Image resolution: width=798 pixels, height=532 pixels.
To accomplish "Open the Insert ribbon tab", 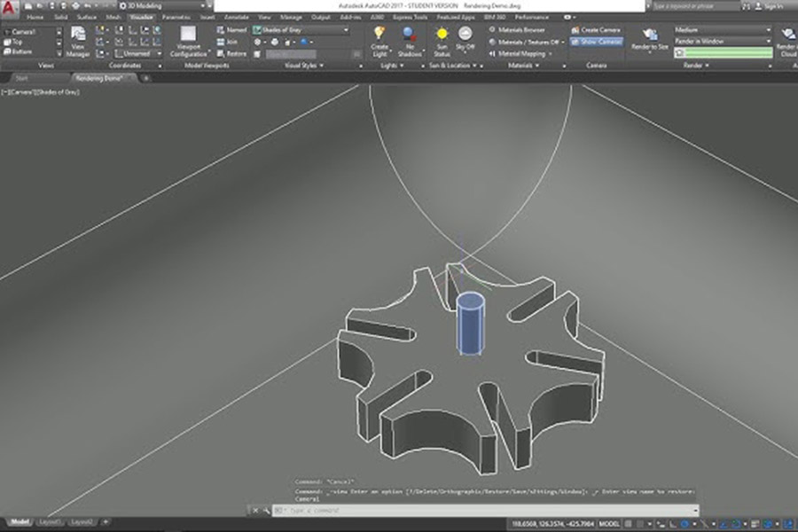I will click(207, 18).
